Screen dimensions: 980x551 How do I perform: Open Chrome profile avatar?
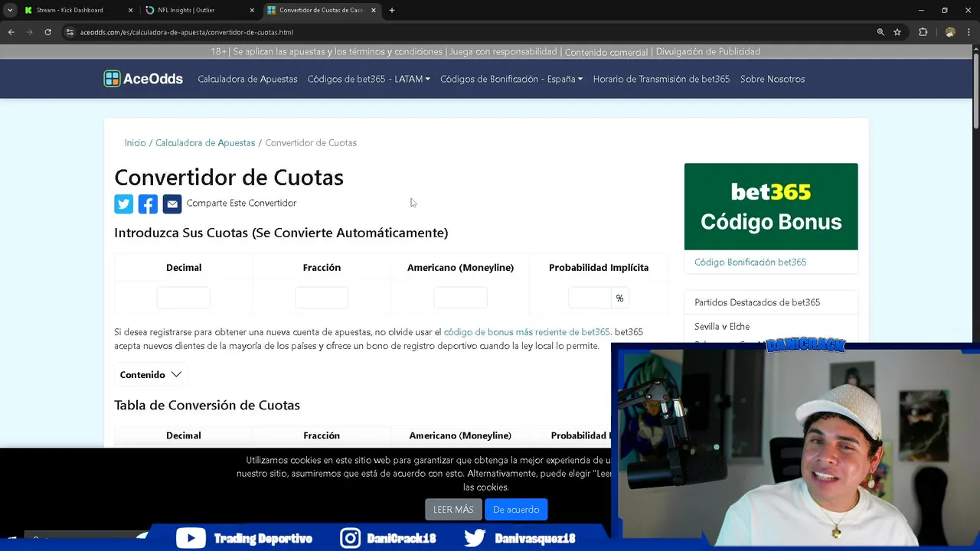click(x=950, y=32)
